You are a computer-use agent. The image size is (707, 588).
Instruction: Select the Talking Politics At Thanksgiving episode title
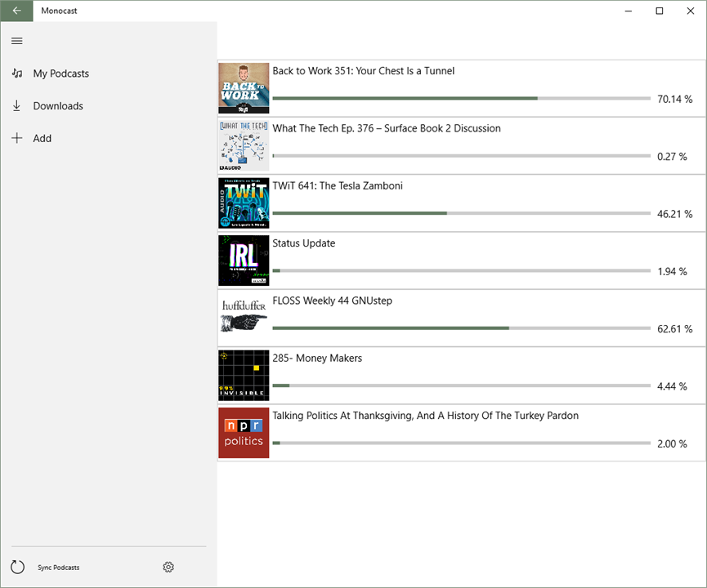point(425,416)
